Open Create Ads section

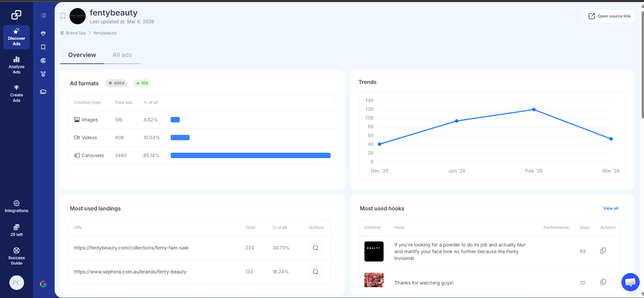click(17, 93)
